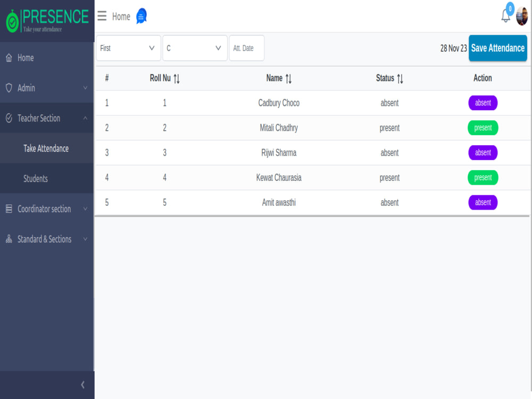
Task: Select Take Attendance submenu item
Action: pyautogui.click(x=47, y=148)
